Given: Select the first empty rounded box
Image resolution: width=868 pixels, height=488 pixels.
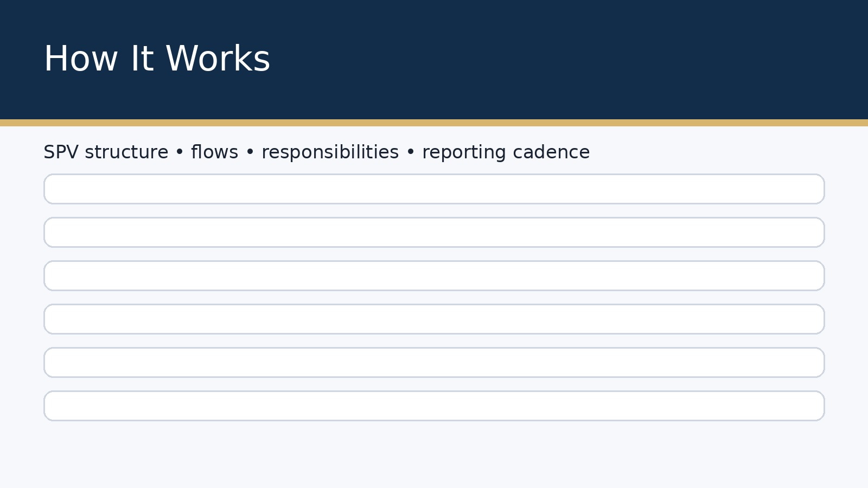Looking at the screenshot, I should click(434, 189).
